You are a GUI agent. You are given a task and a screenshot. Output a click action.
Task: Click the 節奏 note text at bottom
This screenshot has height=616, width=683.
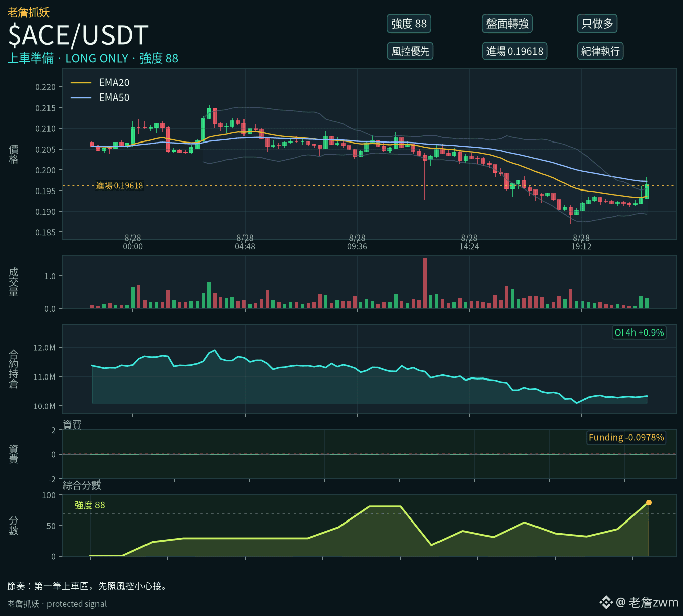pyautogui.click(x=87, y=586)
